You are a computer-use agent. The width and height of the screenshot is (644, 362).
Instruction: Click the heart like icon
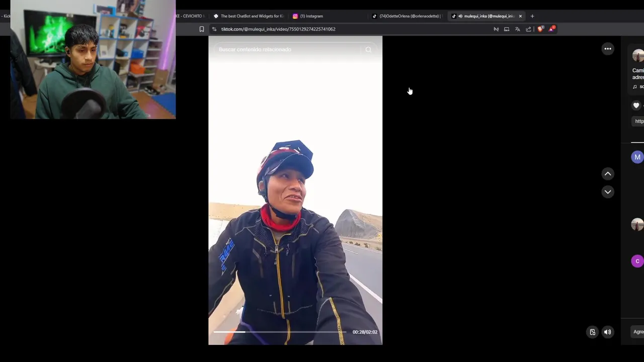[x=636, y=105]
